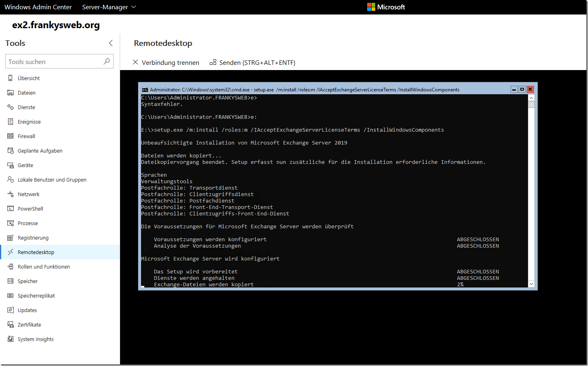The height and width of the screenshot is (366, 588).
Task: Open the Geräte tool
Action: tap(60, 165)
